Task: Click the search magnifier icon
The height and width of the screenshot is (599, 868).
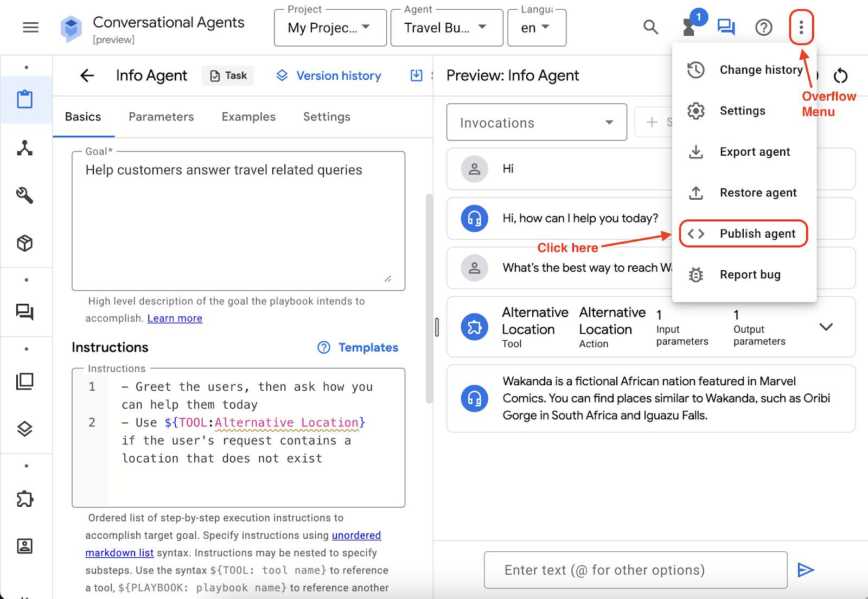Action: click(x=650, y=27)
